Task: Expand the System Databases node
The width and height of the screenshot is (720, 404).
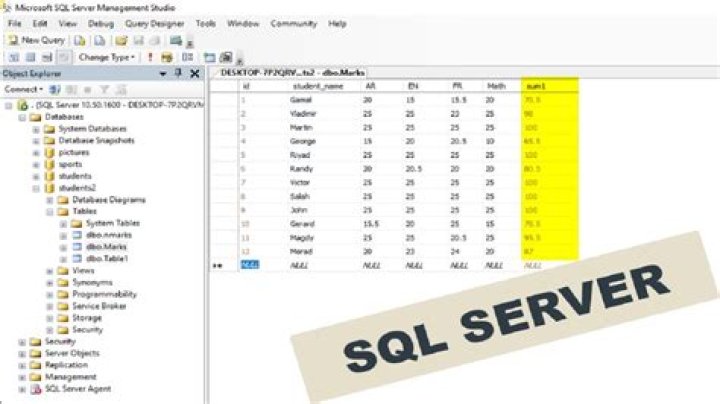Action: [36, 129]
